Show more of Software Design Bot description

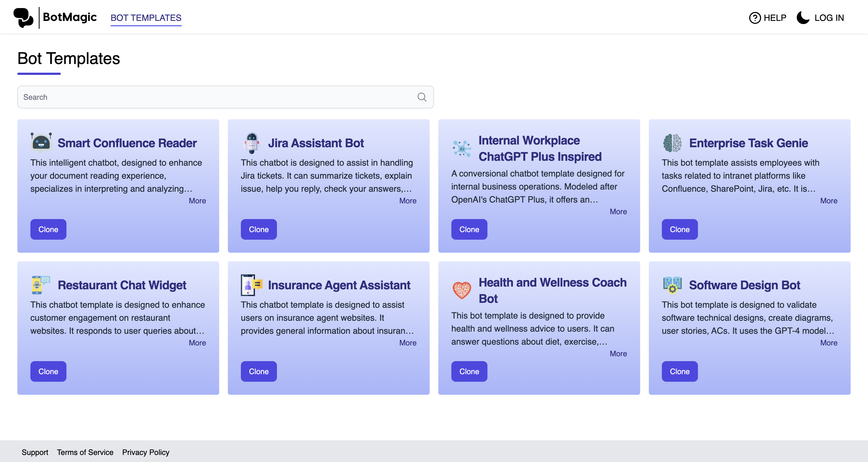829,343
